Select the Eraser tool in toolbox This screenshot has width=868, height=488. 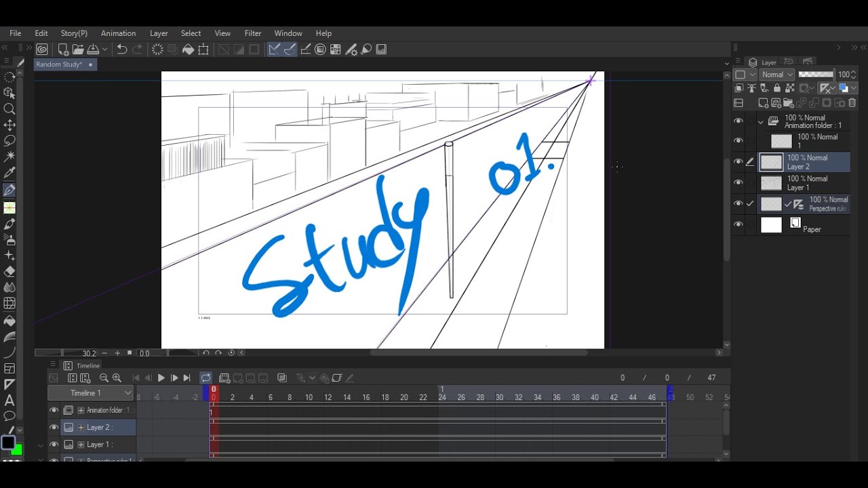9,272
